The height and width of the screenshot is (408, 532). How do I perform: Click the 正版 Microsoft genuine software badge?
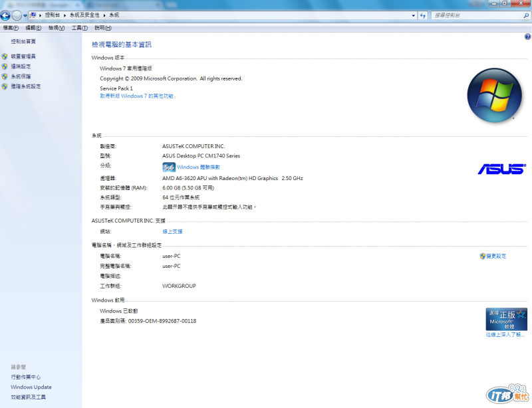click(x=506, y=319)
